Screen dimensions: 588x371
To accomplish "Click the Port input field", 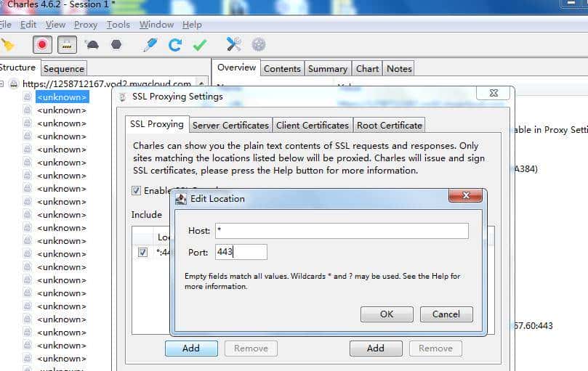I will tap(241, 253).
